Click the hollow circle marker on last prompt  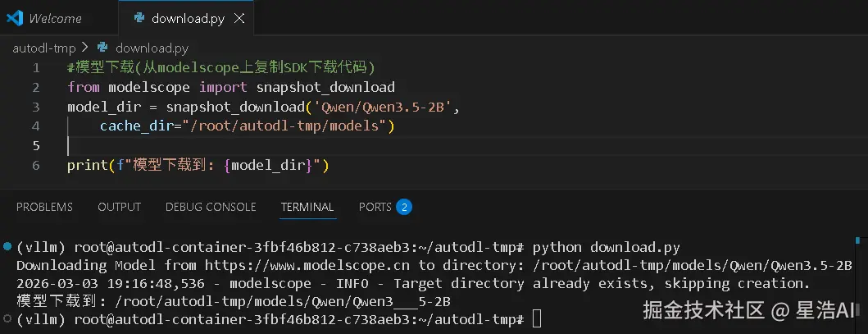click(7, 318)
